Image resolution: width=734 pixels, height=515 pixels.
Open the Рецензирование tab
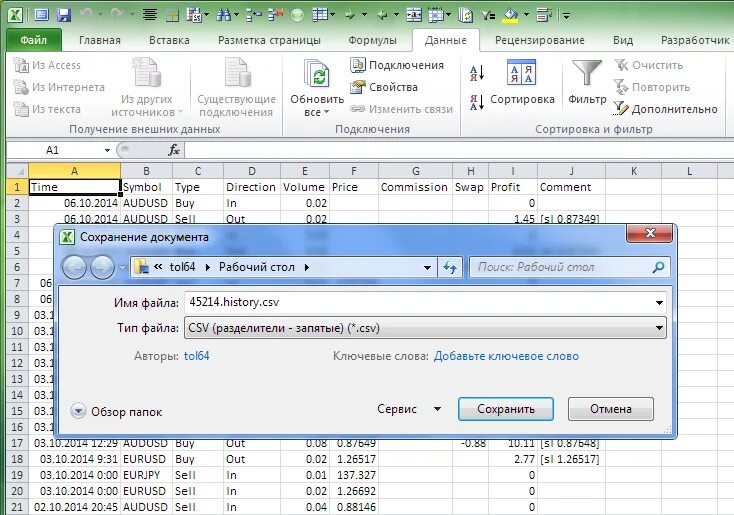click(540, 40)
